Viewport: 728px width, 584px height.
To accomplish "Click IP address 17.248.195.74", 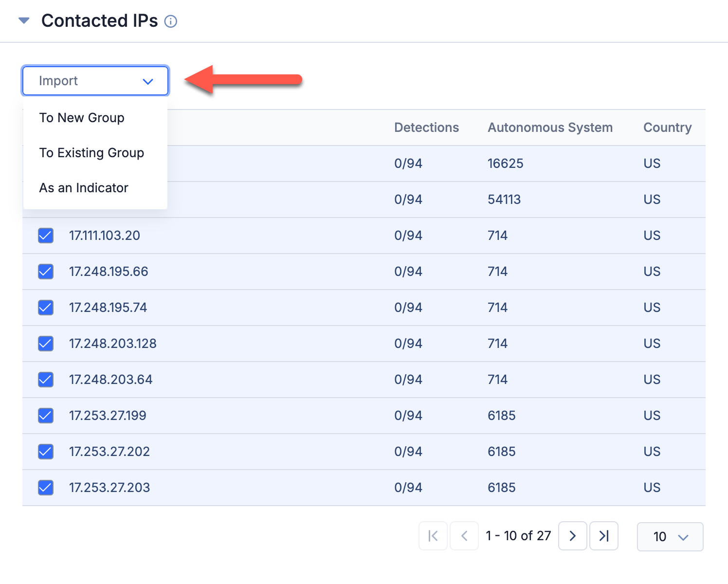I will tap(108, 308).
